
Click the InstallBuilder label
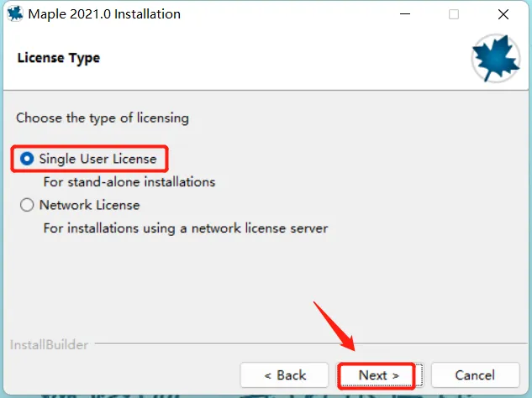50,345
